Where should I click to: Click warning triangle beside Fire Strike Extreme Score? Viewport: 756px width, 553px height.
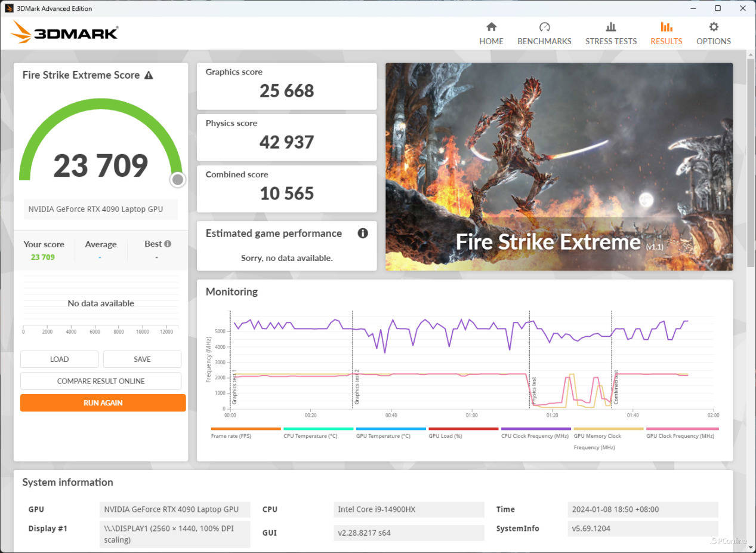coord(149,75)
